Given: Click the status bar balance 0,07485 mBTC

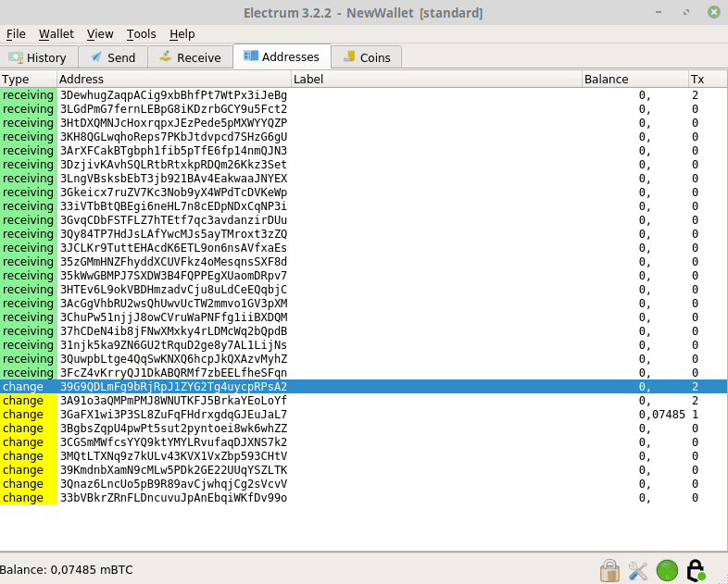Looking at the screenshot, I should (x=67, y=569).
